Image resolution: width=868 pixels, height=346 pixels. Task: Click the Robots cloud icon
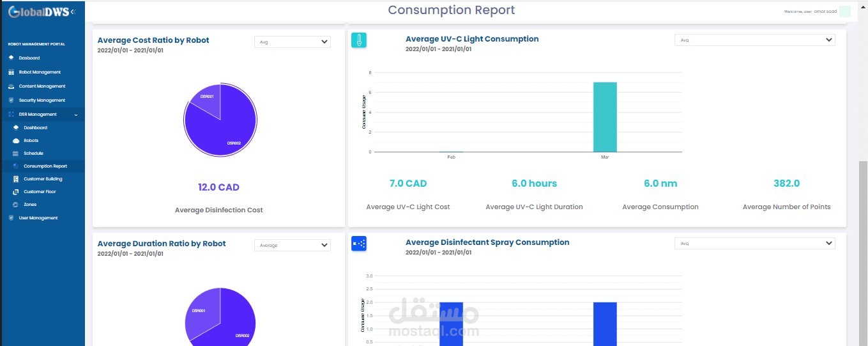[16, 141]
